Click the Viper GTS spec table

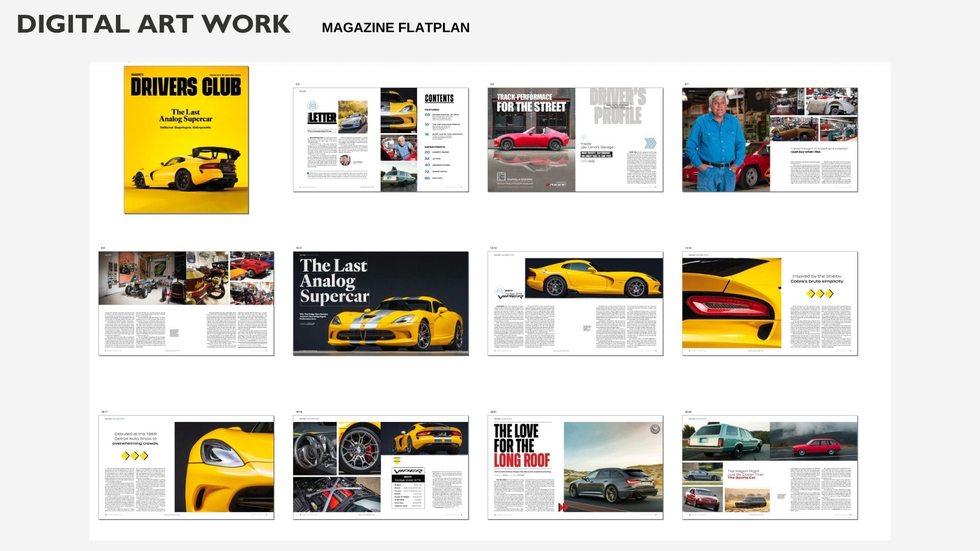[408, 490]
